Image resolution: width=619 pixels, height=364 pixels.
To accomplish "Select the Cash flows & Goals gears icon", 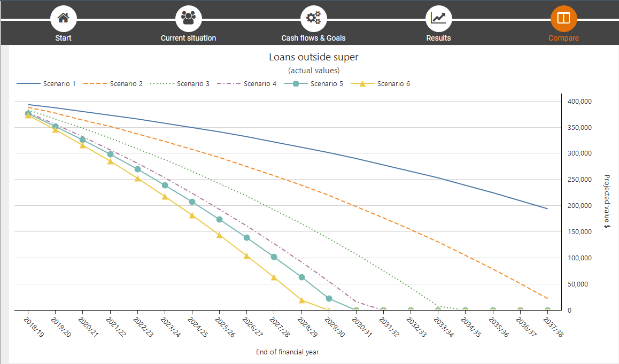I will point(313,18).
